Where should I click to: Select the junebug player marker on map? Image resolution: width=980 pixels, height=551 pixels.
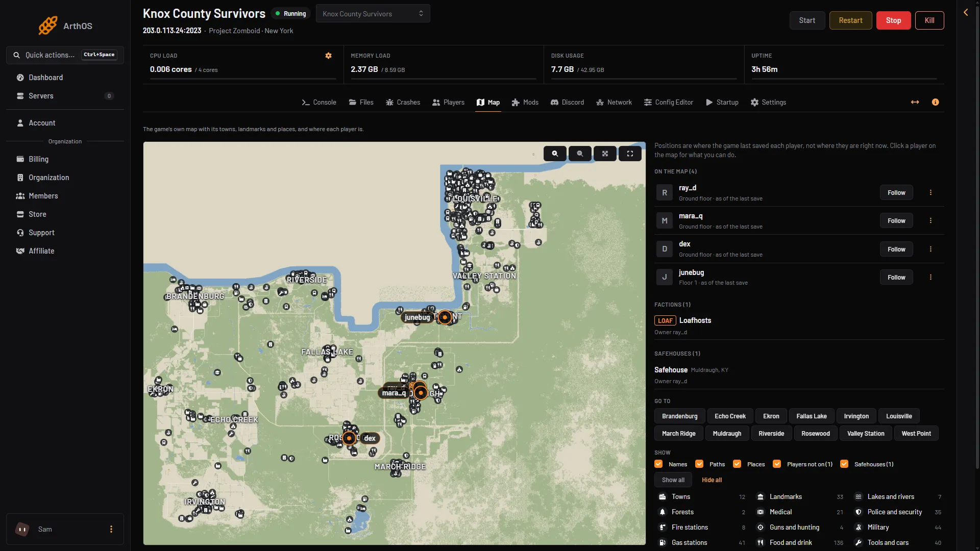click(445, 317)
